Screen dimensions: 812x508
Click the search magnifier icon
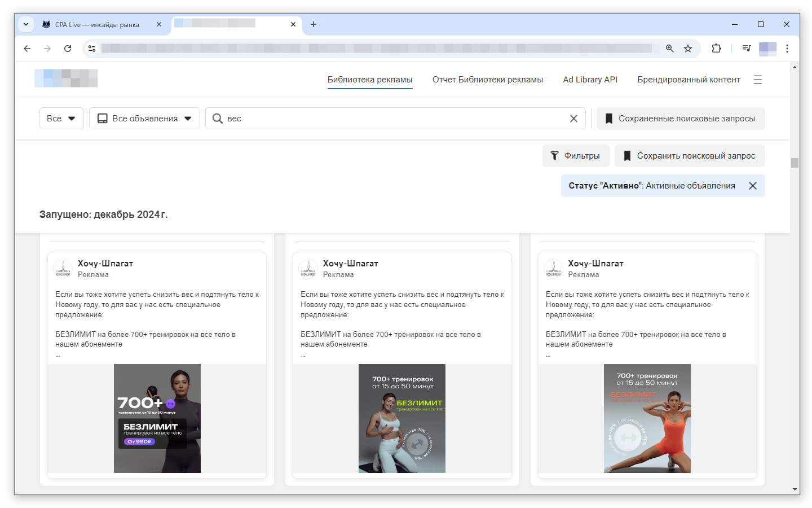pyautogui.click(x=218, y=119)
